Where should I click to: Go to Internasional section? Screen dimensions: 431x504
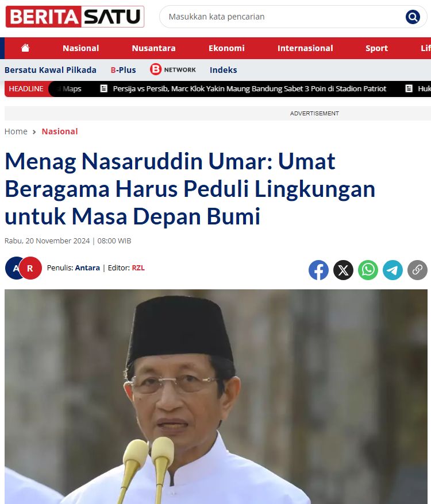click(305, 48)
